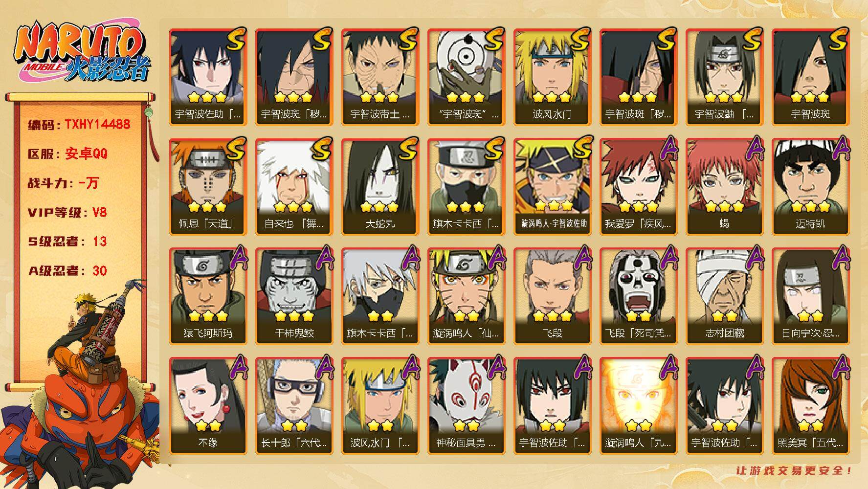This screenshot has width=868, height=489.
Task: Choose the 蝎 A-rank ninja card
Action: pyautogui.click(x=724, y=186)
